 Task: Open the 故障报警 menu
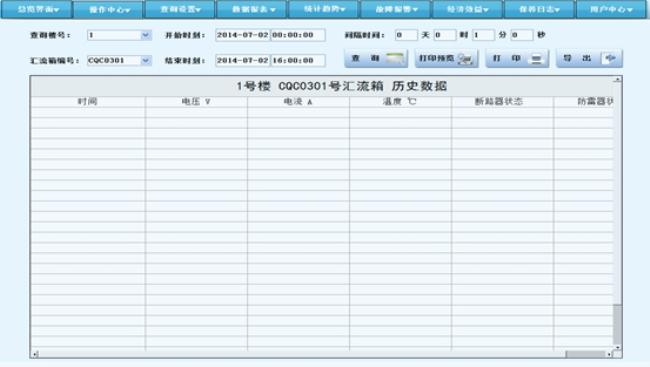[x=395, y=10]
